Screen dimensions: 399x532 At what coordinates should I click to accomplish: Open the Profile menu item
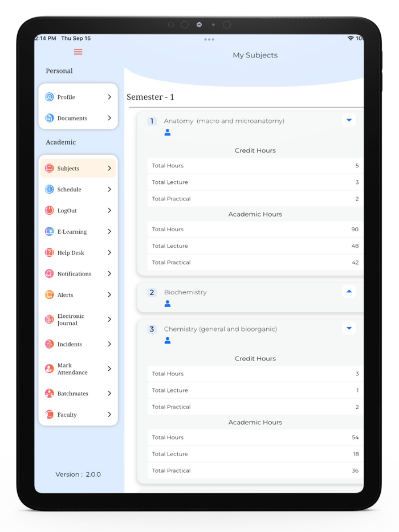[78, 97]
